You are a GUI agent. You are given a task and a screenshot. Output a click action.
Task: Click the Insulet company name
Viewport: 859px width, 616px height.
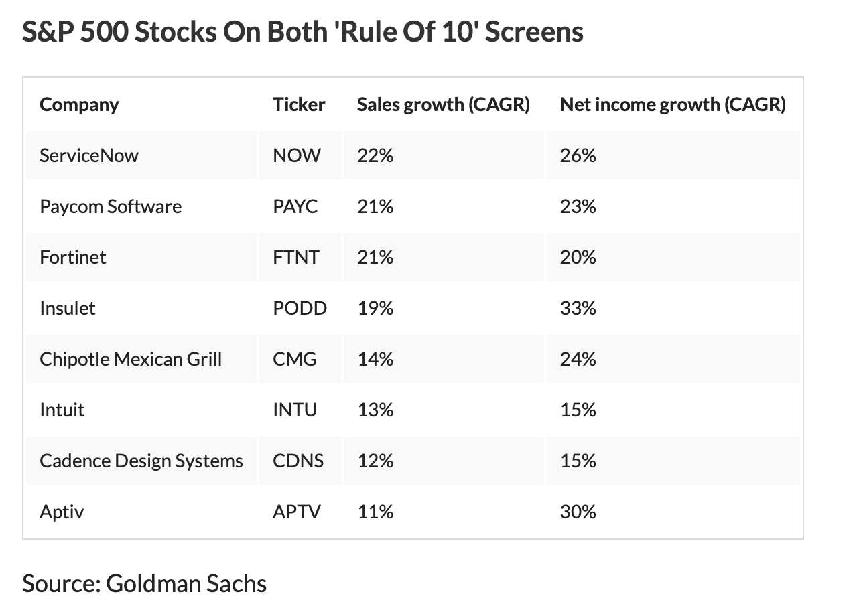(x=68, y=309)
